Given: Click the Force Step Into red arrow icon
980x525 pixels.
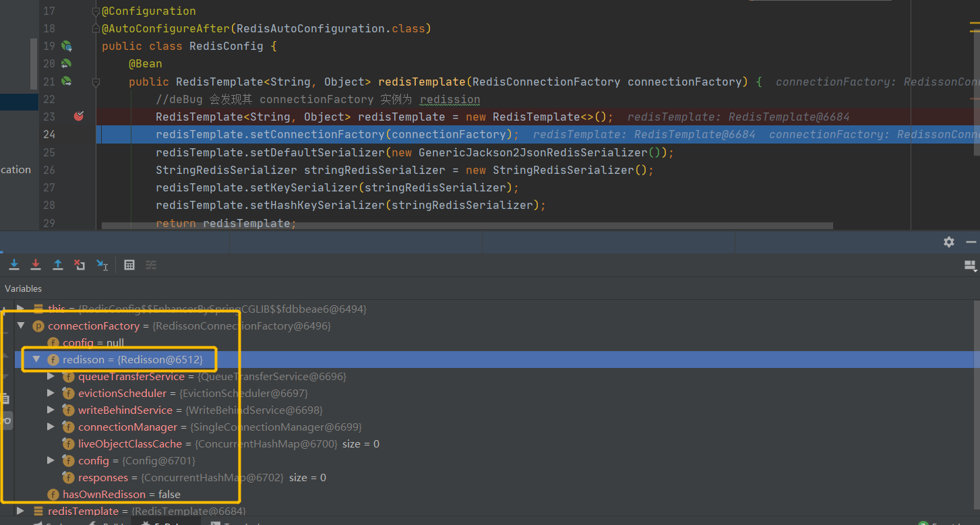Looking at the screenshot, I should pyautogui.click(x=36, y=264).
